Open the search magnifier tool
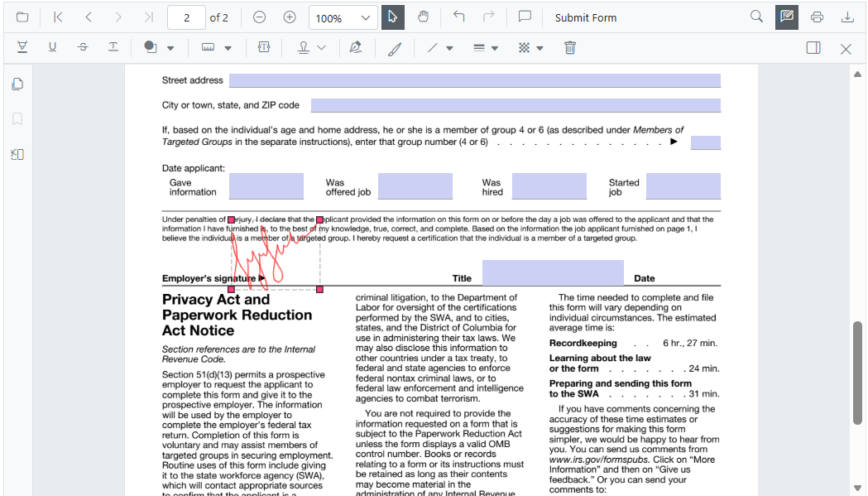This screenshot has width=868, height=496. pos(756,17)
